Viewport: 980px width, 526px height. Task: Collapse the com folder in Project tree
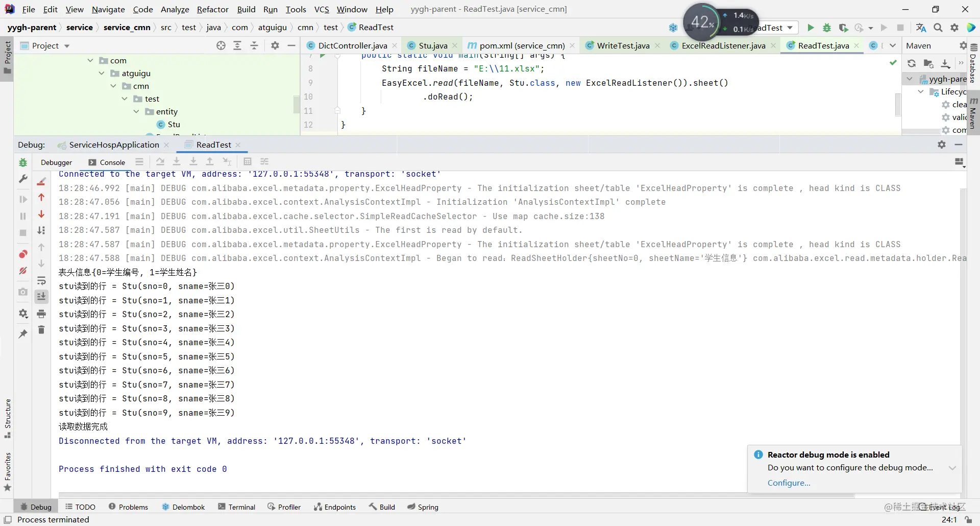pos(90,60)
